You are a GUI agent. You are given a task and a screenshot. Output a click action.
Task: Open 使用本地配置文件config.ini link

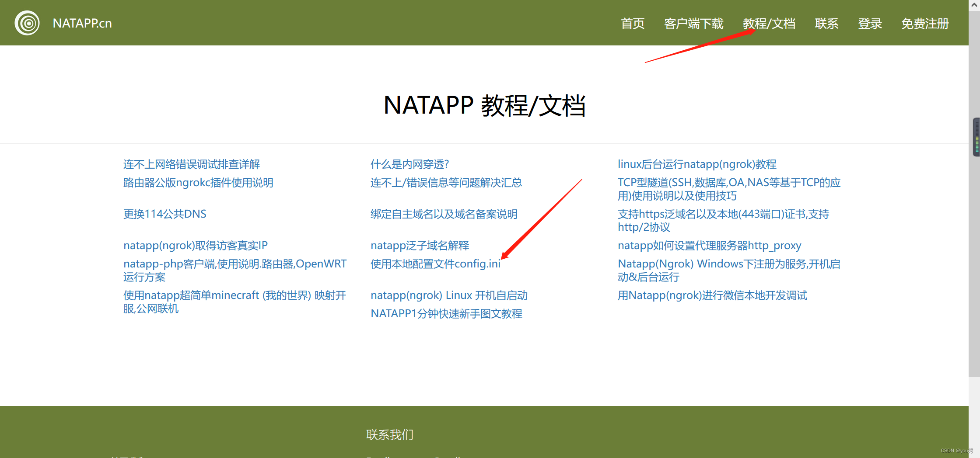coord(436,264)
